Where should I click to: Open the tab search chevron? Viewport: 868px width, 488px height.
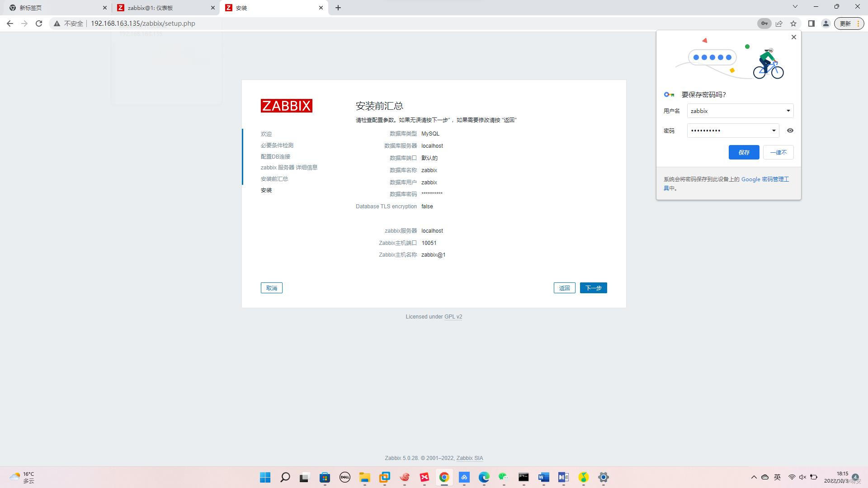pos(795,6)
